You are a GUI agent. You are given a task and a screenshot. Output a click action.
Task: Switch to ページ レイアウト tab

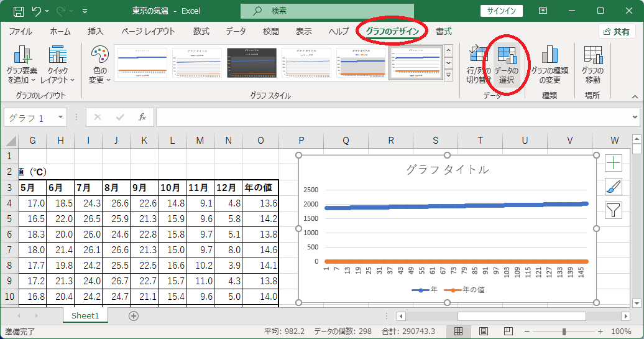(x=148, y=32)
